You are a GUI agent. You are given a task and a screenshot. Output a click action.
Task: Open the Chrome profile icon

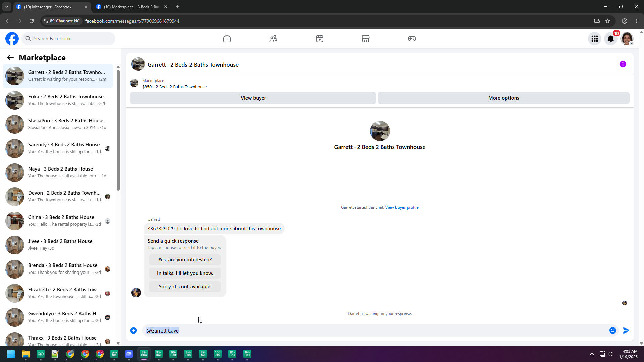point(625,21)
